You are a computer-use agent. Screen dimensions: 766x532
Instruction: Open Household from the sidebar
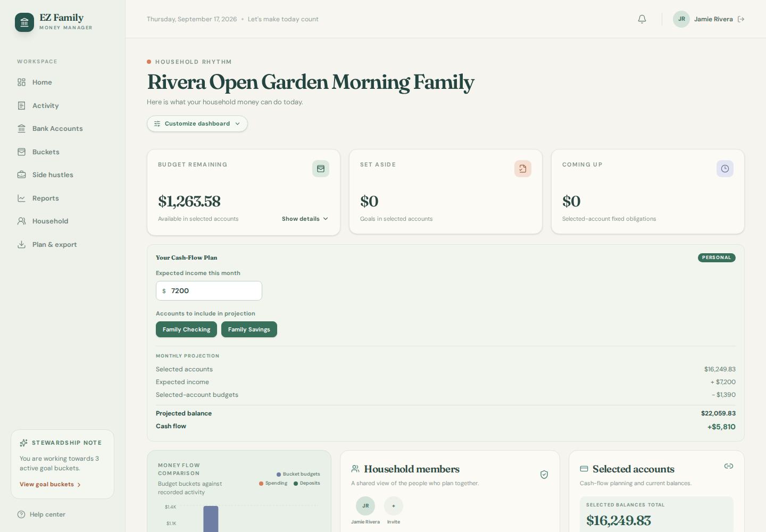click(63, 221)
